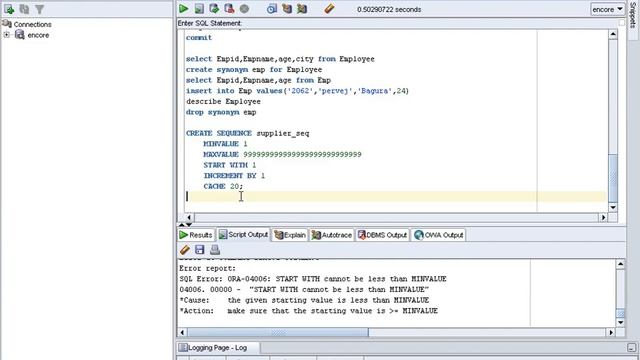The width and height of the screenshot is (640, 360).
Task: Select the encore connection tree item
Action: point(38,35)
